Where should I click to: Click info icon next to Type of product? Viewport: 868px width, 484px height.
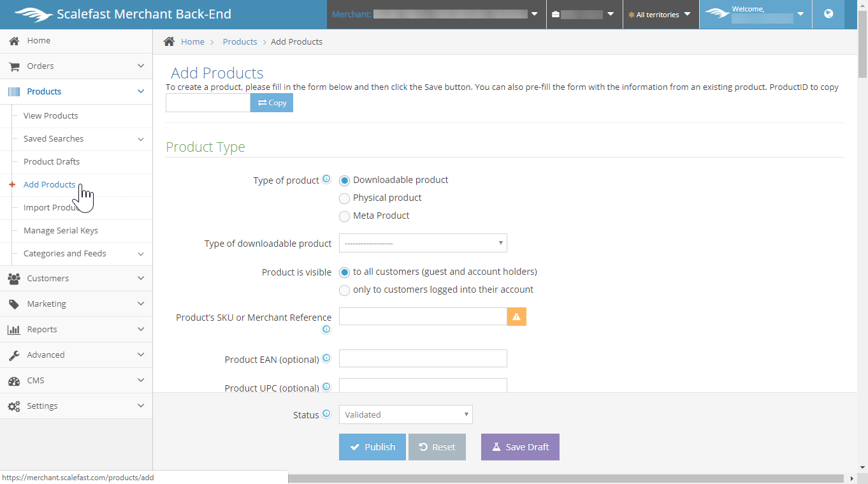(x=326, y=180)
